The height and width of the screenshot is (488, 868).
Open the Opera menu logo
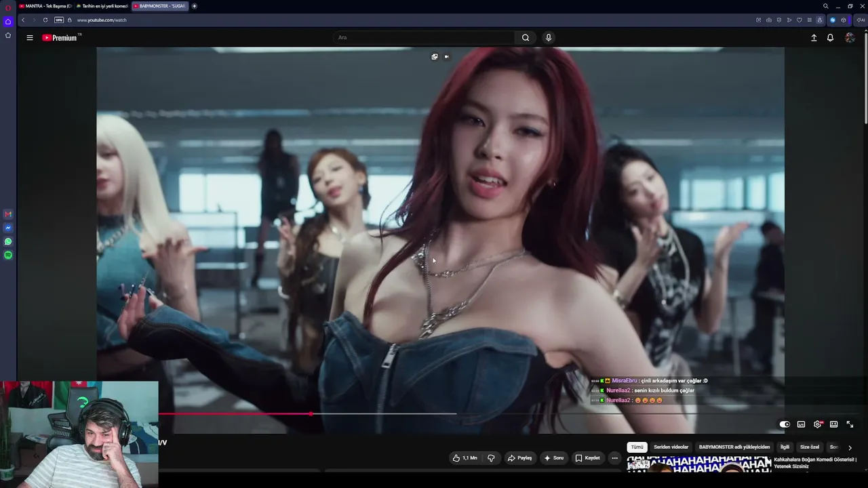8,7
